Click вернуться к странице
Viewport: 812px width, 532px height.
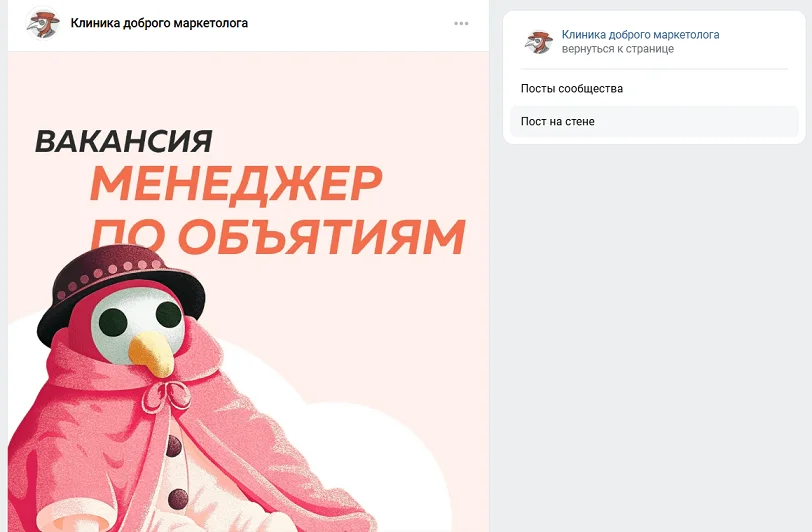click(x=617, y=49)
